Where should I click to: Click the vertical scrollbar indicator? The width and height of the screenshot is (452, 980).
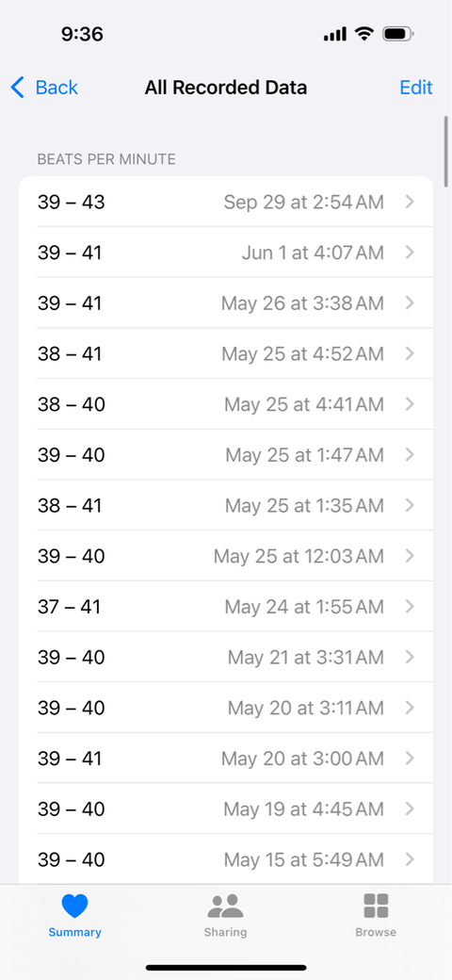[445, 151]
